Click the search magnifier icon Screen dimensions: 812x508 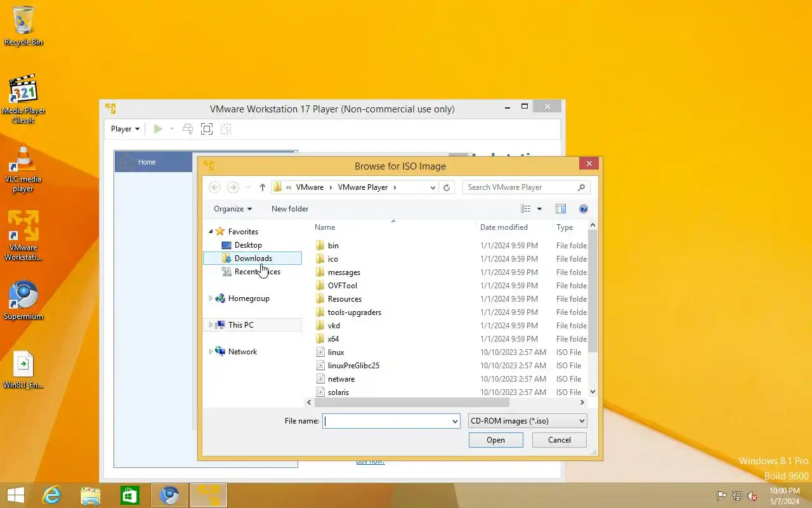[x=581, y=187]
